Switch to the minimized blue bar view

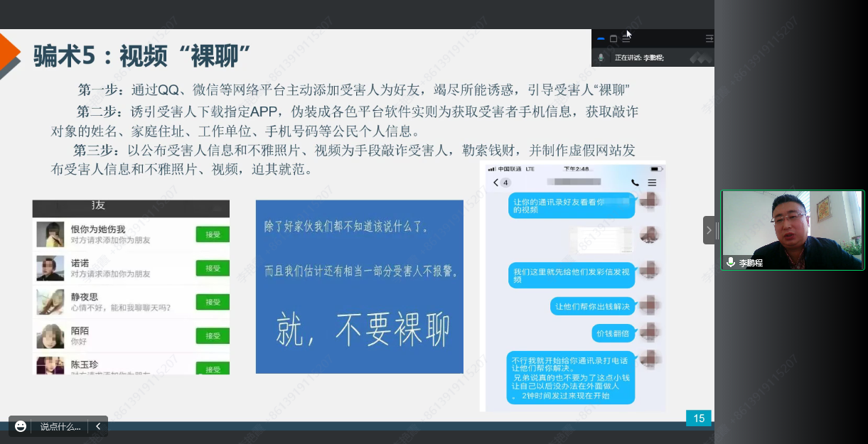(x=601, y=38)
